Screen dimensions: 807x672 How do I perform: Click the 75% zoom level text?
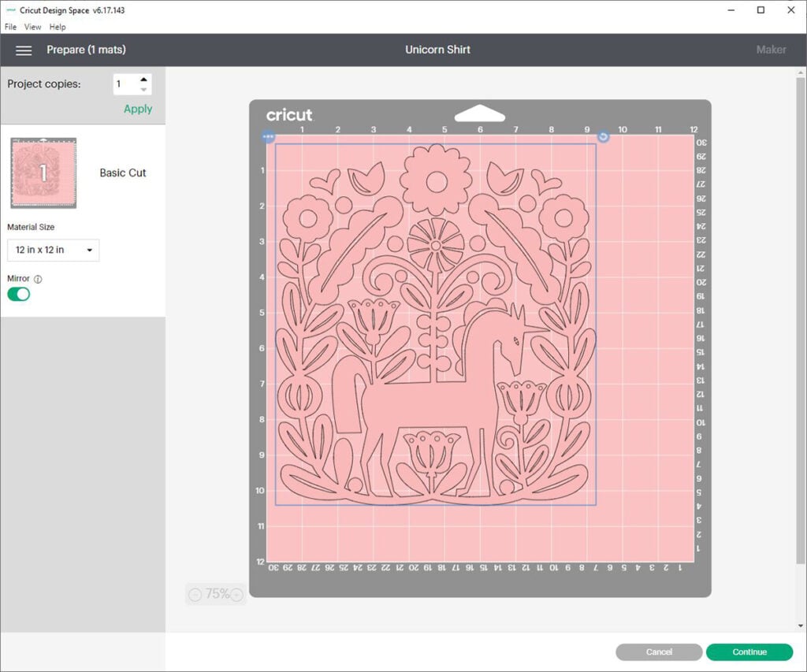click(x=217, y=594)
